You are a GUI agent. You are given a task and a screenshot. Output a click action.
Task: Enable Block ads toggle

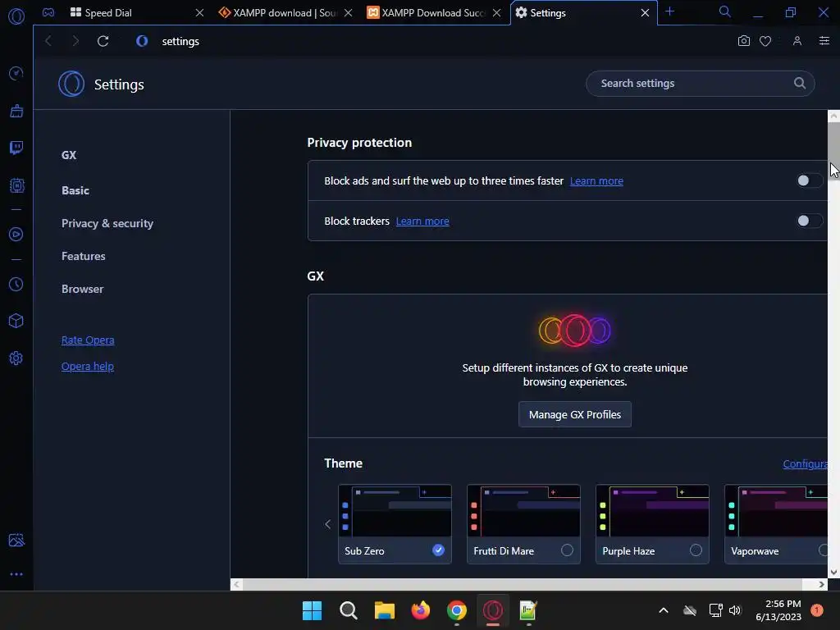808,180
